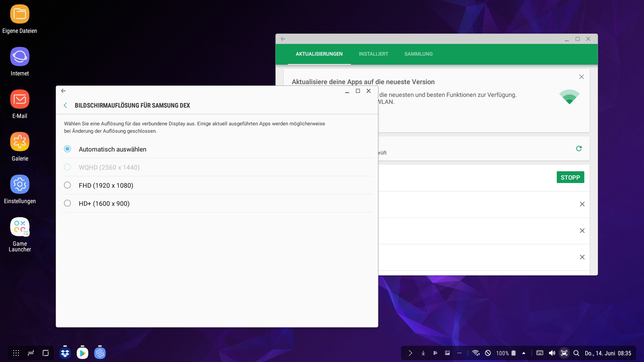Click the Dropbox icon in the taskbar
Viewport: 644px width, 362px height.
click(x=65, y=353)
